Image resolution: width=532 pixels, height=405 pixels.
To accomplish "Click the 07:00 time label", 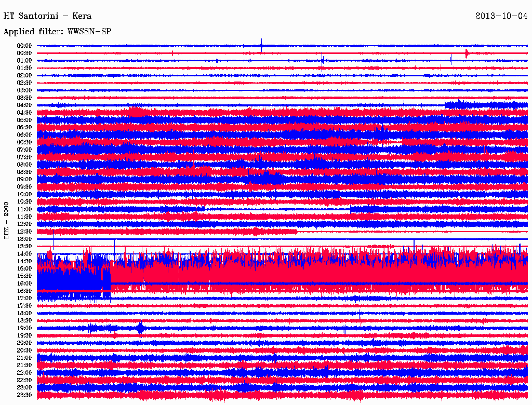I will pos(24,150).
